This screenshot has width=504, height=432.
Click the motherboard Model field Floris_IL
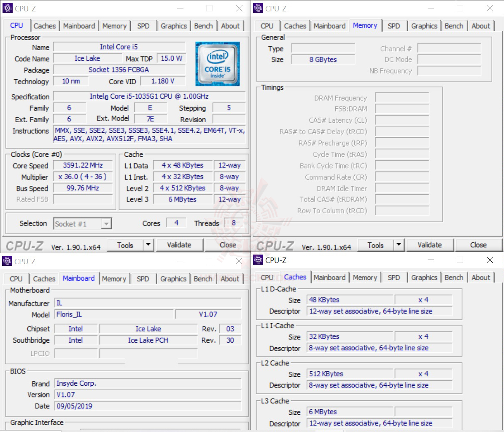[x=114, y=314]
